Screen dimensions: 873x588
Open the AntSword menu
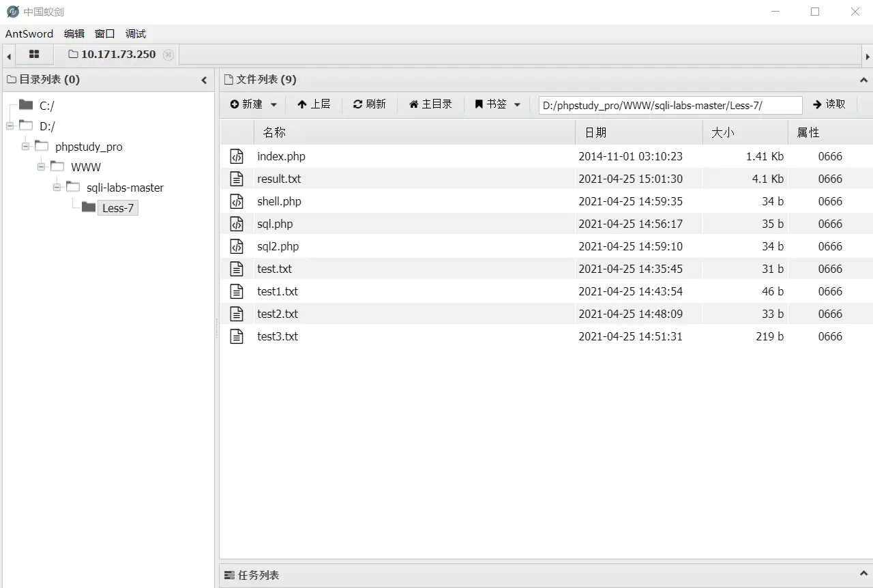coord(29,34)
